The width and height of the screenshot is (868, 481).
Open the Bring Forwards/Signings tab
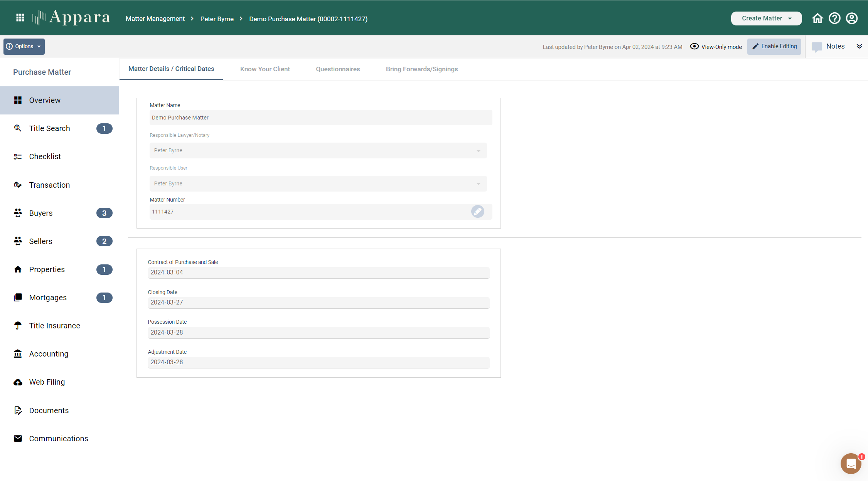click(x=421, y=69)
